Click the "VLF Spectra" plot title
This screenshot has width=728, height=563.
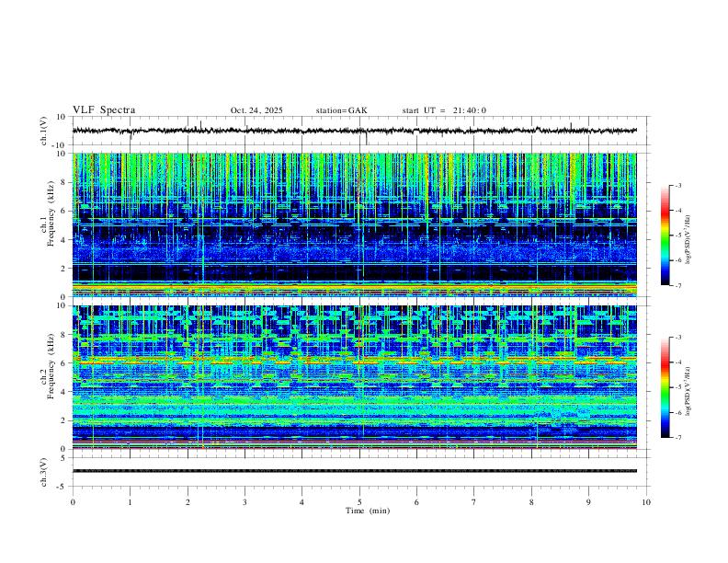[104, 110]
